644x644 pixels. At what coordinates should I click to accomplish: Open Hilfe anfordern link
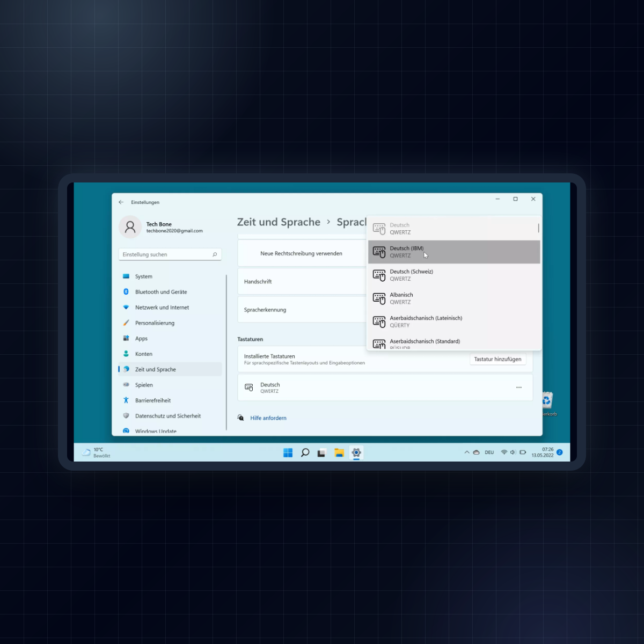268,418
